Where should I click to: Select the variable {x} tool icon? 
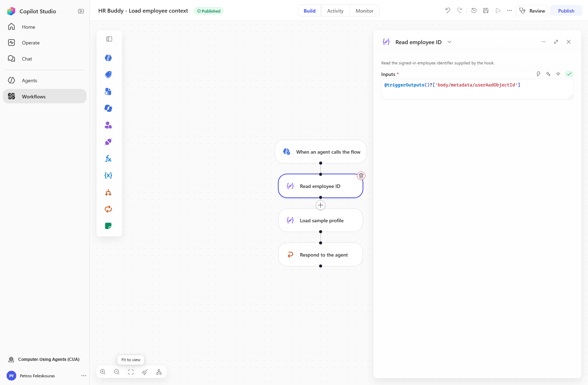tap(108, 175)
